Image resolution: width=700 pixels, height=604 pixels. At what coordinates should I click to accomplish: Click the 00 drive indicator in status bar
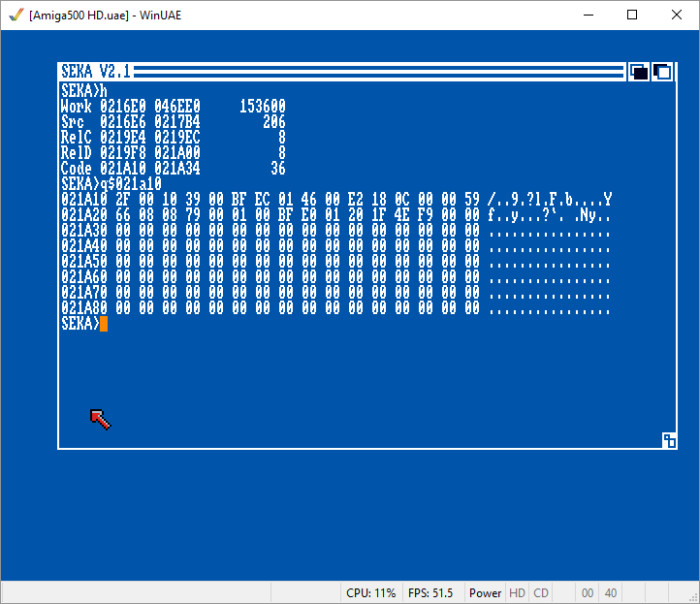(588, 592)
